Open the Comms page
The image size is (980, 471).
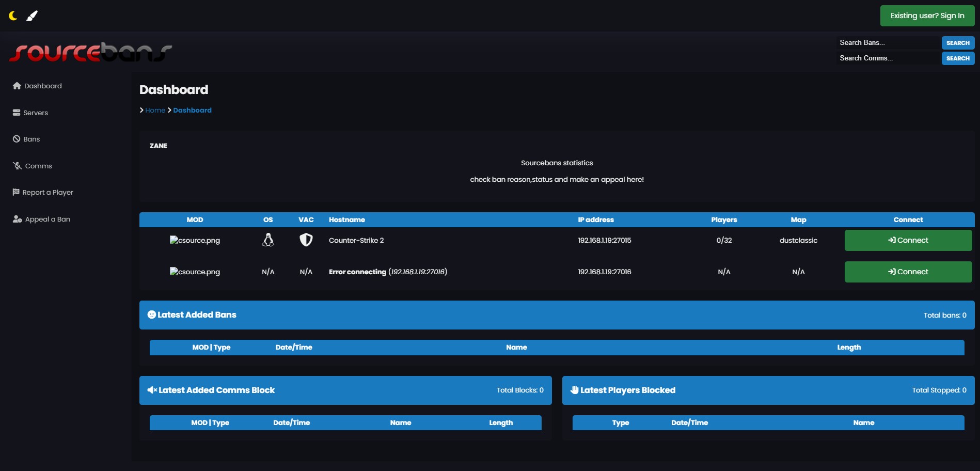click(38, 166)
